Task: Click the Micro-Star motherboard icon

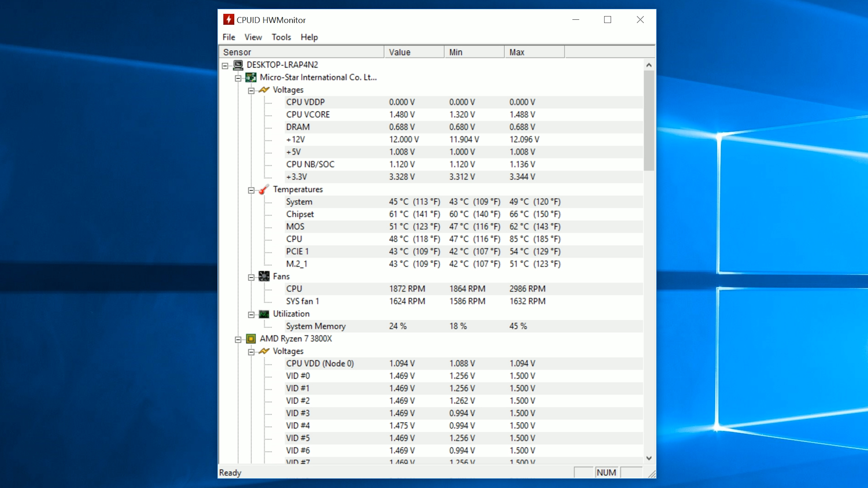Action: coord(251,77)
